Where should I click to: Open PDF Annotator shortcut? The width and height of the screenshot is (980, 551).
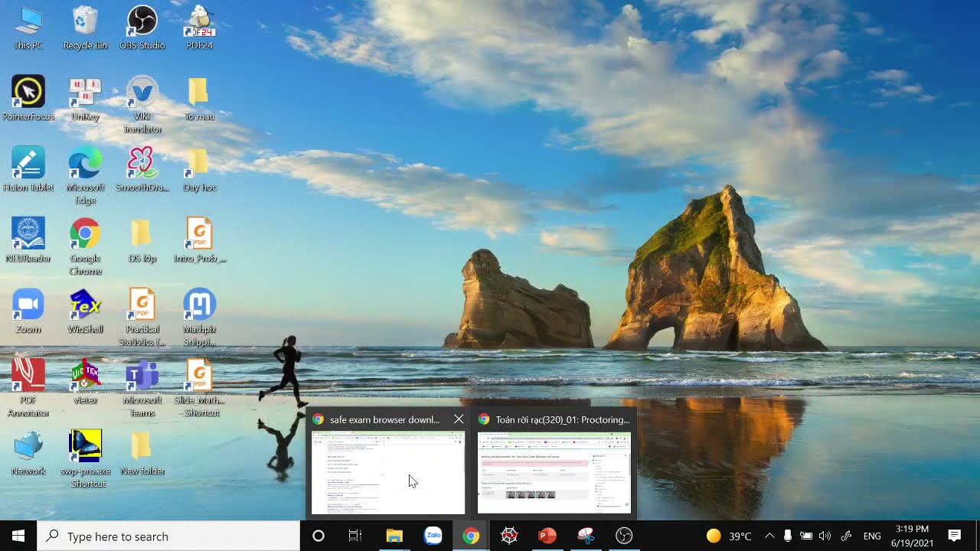[28, 388]
